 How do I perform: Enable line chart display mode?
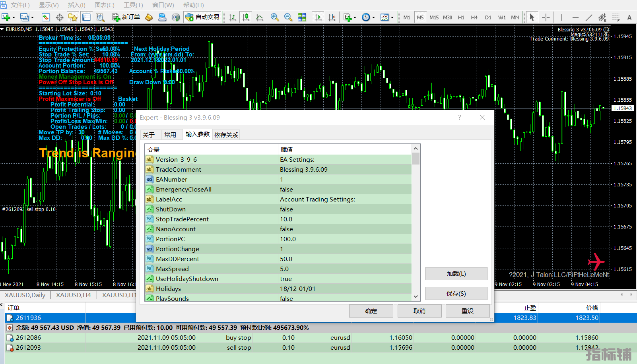(x=259, y=17)
